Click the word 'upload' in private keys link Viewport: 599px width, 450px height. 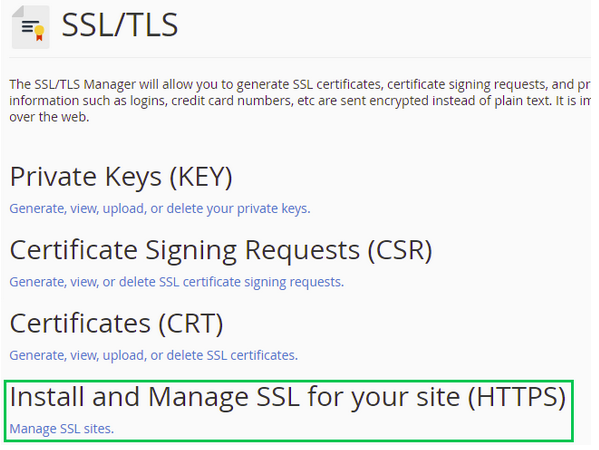123,209
